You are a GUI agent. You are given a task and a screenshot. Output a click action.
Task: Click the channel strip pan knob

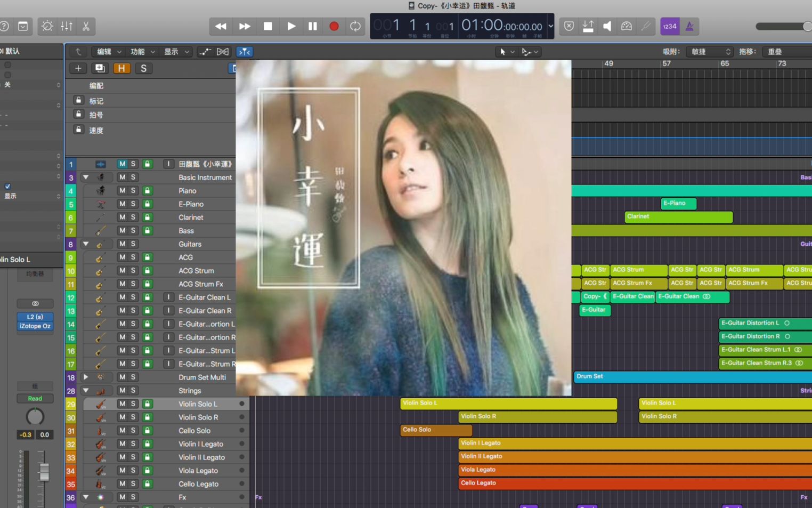coord(35,416)
